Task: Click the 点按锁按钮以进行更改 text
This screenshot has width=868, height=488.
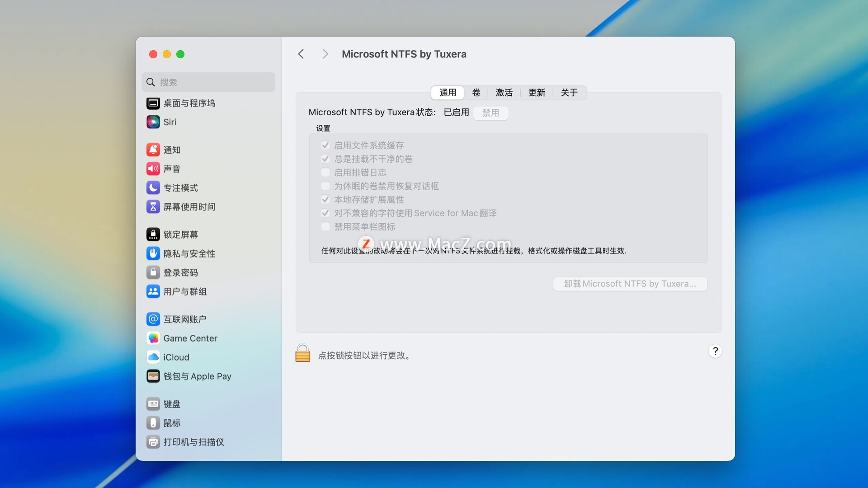Action: [x=365, y=356]
